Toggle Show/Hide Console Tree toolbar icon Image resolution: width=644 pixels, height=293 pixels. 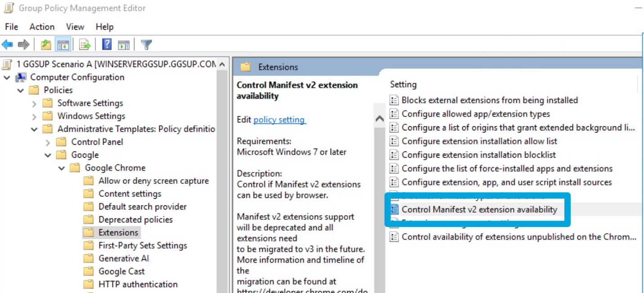pyautogui.click(x=63, y=44)
